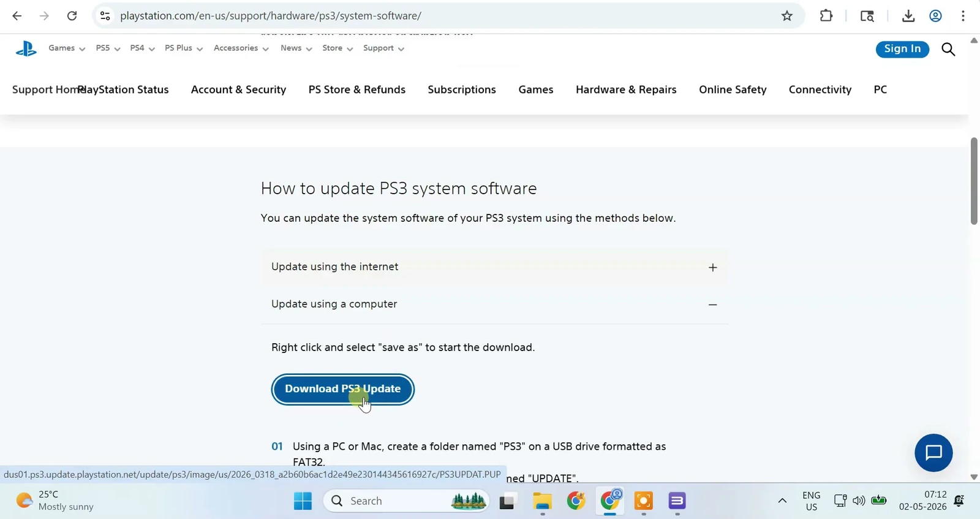Open the Chrome three-dot menu

coord(963,16)
